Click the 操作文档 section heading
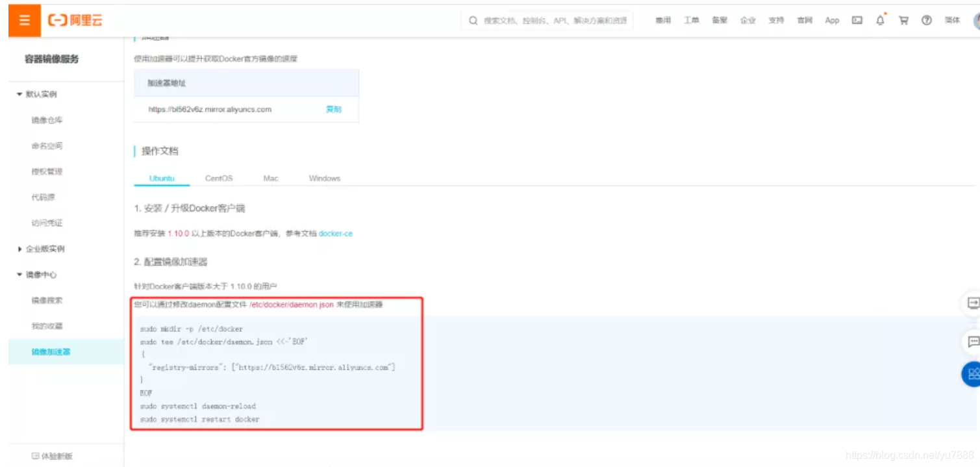The height and width of the screenshot is (467, 980). tap(160, 151)
